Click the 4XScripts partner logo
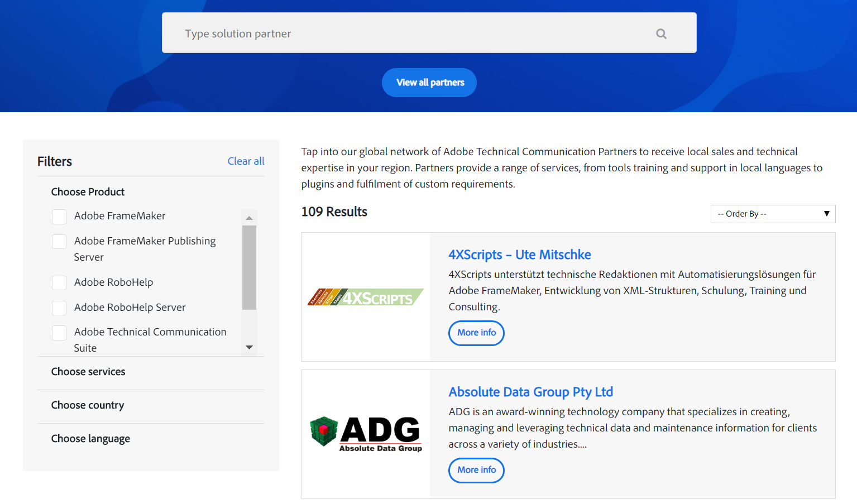The image size is (857, 504). [366, 297]
